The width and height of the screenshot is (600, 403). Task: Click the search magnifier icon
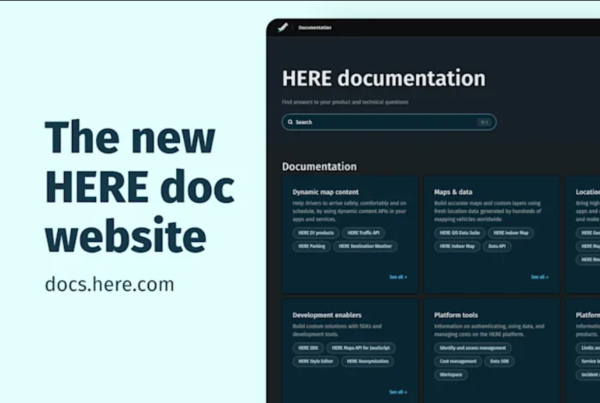point(290,122)
